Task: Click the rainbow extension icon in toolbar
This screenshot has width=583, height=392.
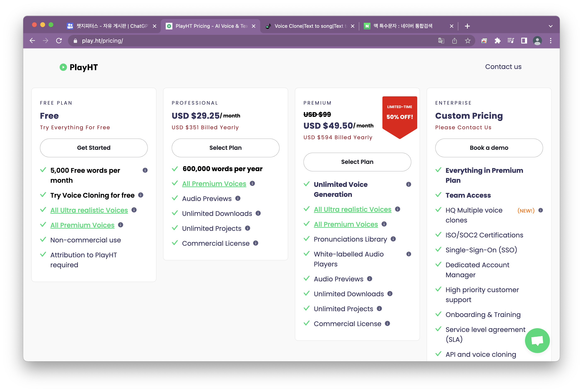Action: click(484, 40)
